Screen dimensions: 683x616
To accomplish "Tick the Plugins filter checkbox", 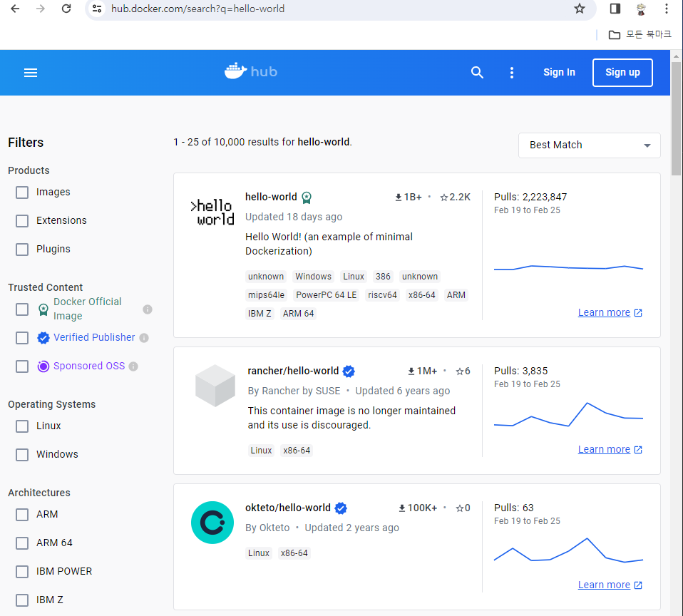I will coord(22,250).
